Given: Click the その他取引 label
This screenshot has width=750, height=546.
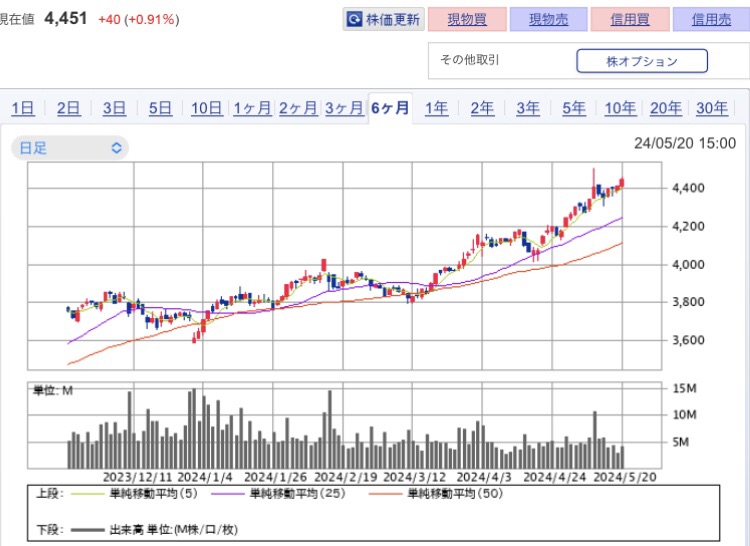Looking at the screenshot, I should click(470, 60).
